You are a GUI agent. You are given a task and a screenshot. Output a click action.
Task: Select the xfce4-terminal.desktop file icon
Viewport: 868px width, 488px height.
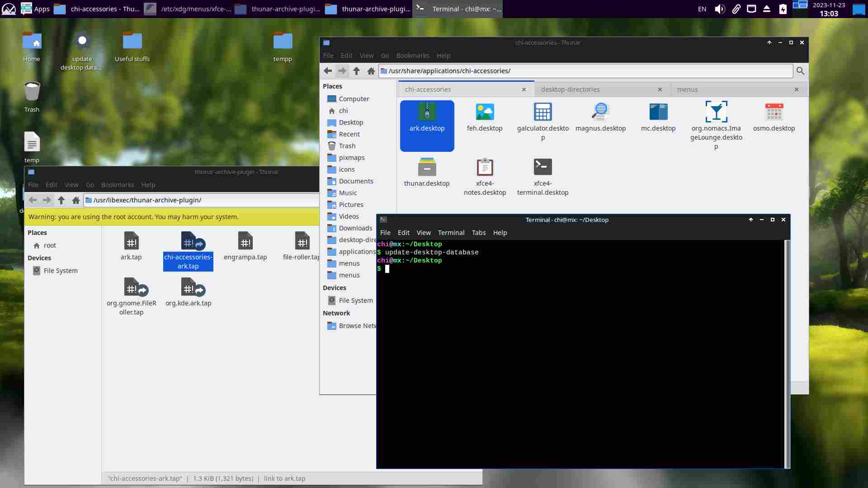click(x=542, y=167)
